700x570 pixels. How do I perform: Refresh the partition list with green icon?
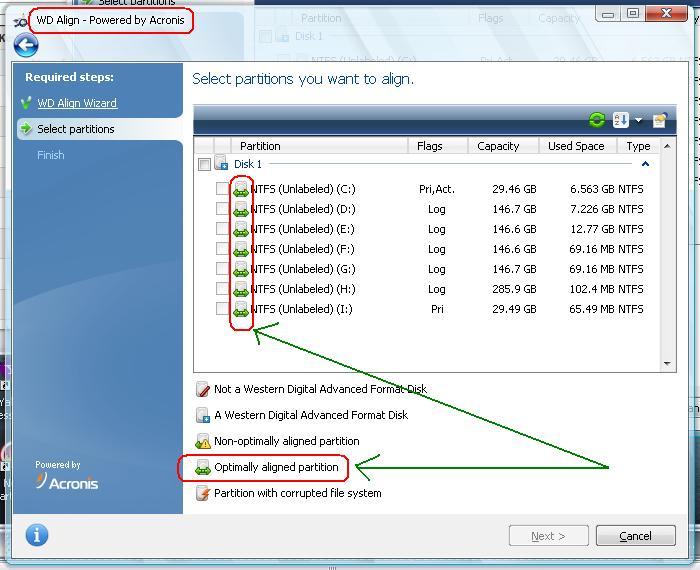pyautogui.click(x=597, y=120)
